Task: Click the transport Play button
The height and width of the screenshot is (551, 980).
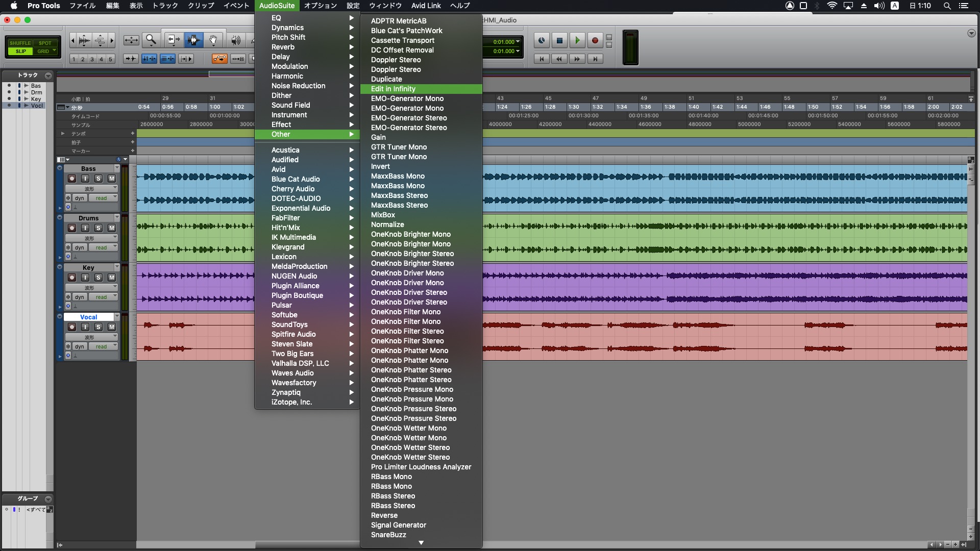Action: (577, 40)
